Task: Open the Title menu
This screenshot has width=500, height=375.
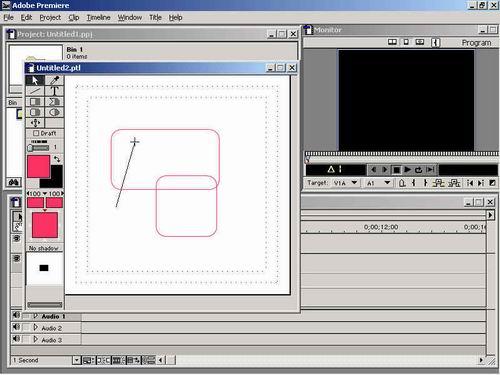Action: [x=155, y=18]
